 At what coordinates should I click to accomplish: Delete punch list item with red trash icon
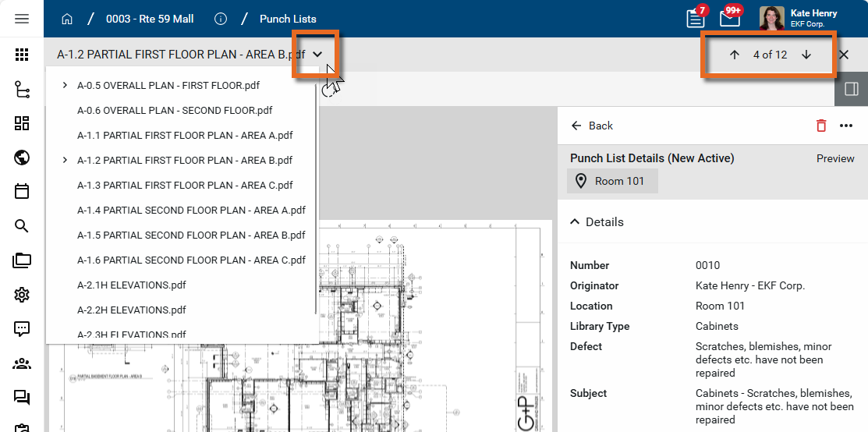click(820, 126)
